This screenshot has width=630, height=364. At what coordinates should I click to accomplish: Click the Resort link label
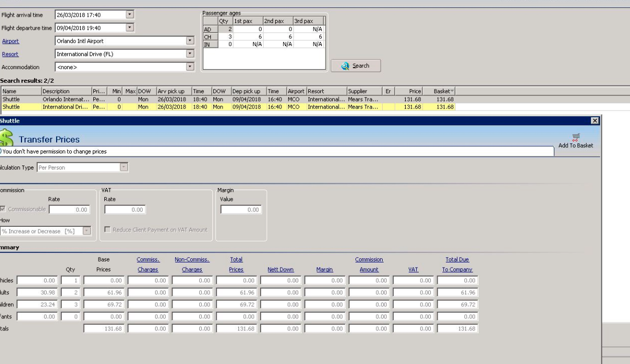tap(10, 54)
